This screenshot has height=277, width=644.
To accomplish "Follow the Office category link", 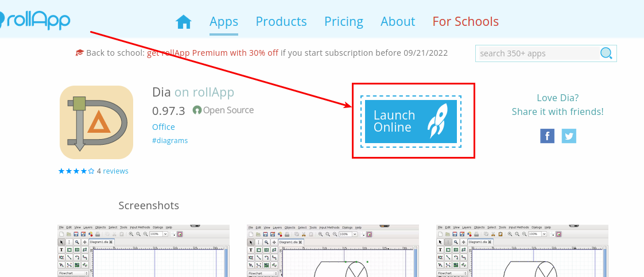I will tap(164, 127).
